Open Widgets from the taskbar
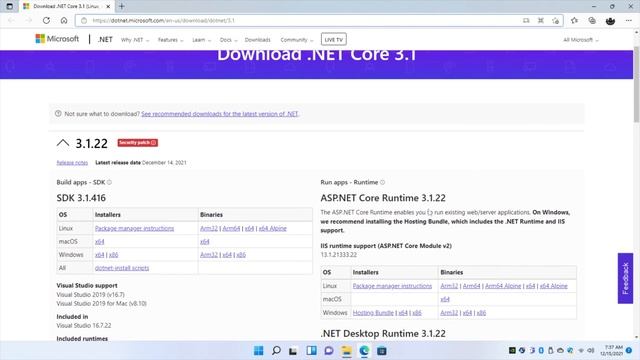This screenshot has width=640, height=360. point(311,351)
